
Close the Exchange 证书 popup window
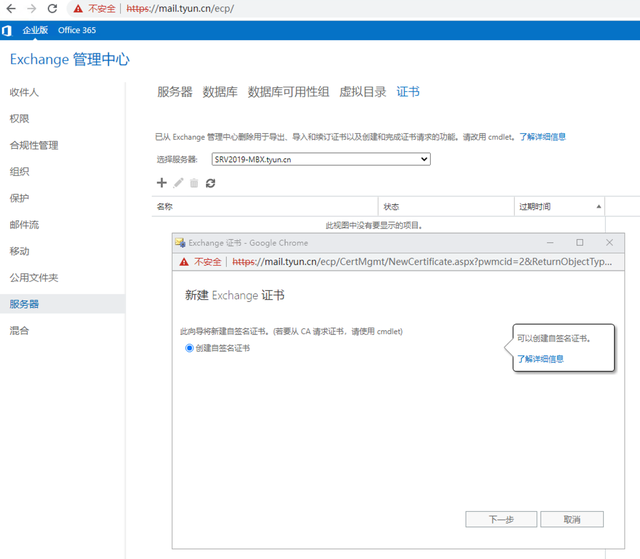(609, 243)
